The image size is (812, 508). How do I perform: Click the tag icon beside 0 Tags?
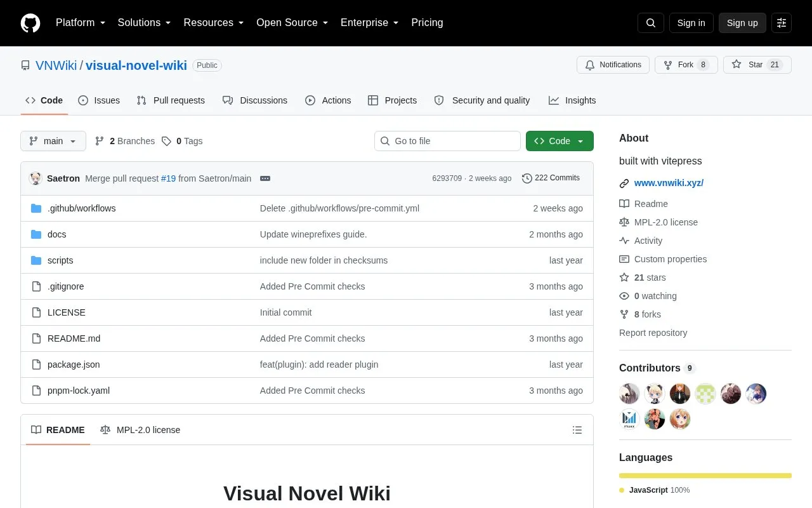point(166,141)
